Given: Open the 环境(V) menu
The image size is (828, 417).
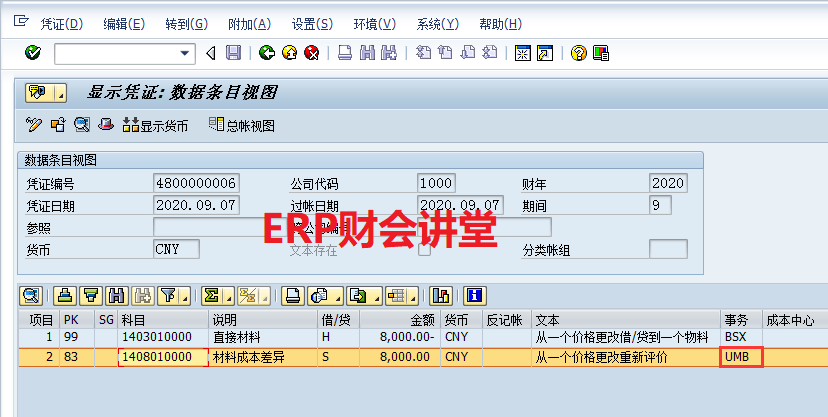Looking at the screenshot, I should coord(374,23).
